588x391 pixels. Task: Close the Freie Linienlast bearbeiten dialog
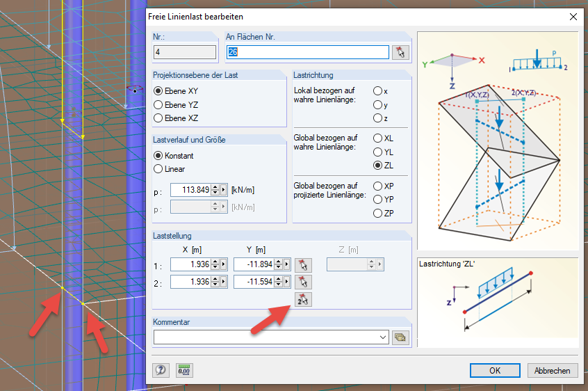[573, 17]
